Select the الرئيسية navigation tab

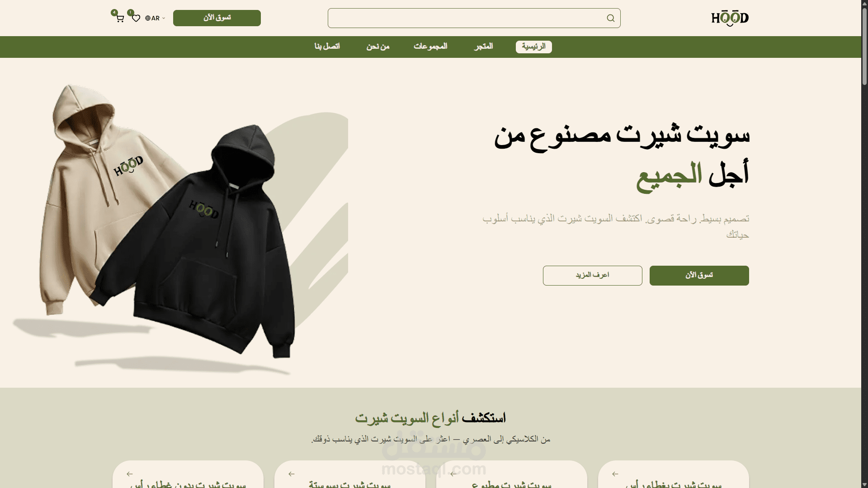point(533,47)
